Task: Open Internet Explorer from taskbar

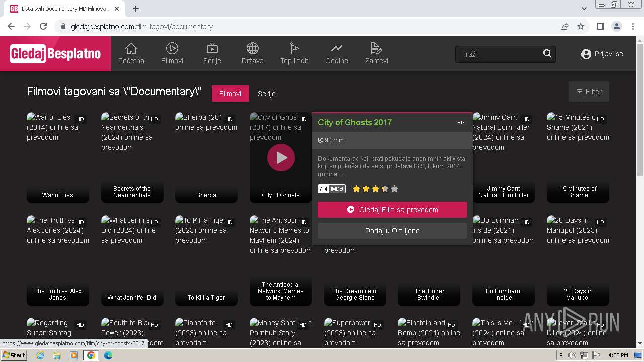Action: (x=40, y=355)
